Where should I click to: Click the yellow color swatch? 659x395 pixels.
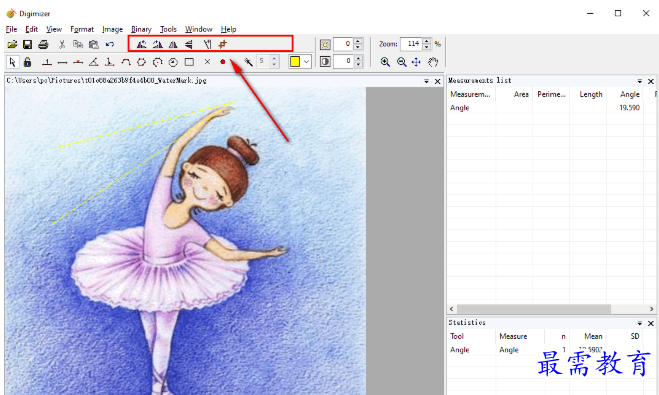click(x=295, y=62)
